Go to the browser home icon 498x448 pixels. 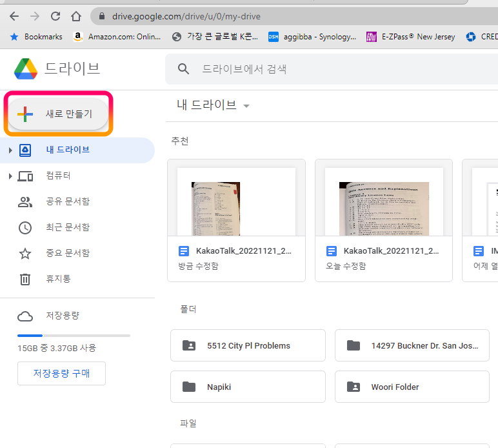pos(76,16)
